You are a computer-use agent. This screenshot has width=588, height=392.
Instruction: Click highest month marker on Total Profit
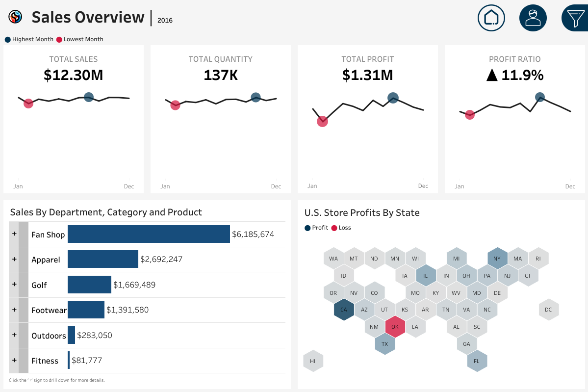click(393, 98)
